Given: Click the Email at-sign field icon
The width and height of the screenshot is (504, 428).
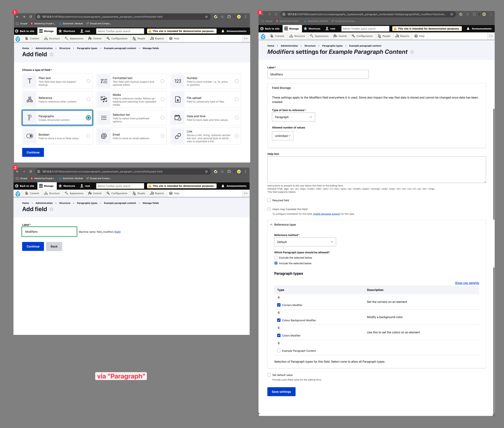Looking at the screenshot, I should (104, 136).
